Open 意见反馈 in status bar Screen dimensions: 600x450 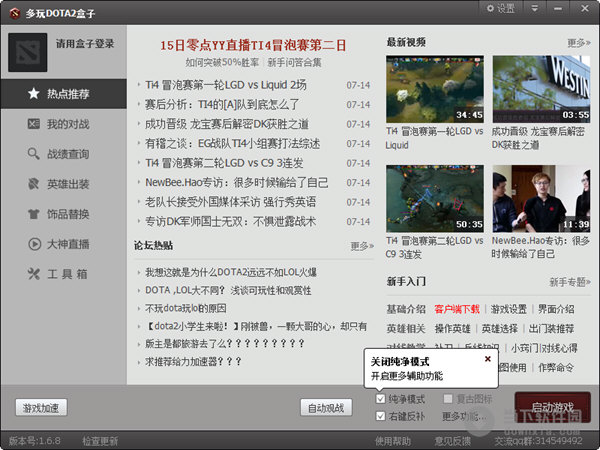pyautogui.click(x=453, y=441)
